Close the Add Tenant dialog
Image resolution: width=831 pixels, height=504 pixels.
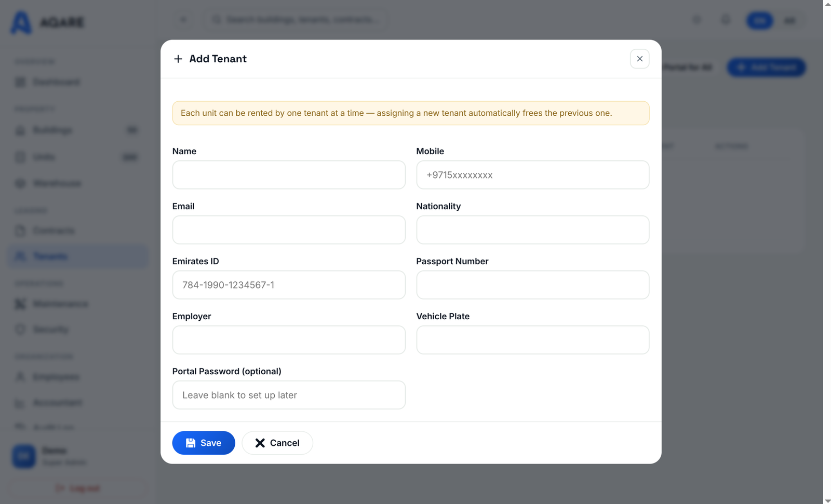coord(639,59)
